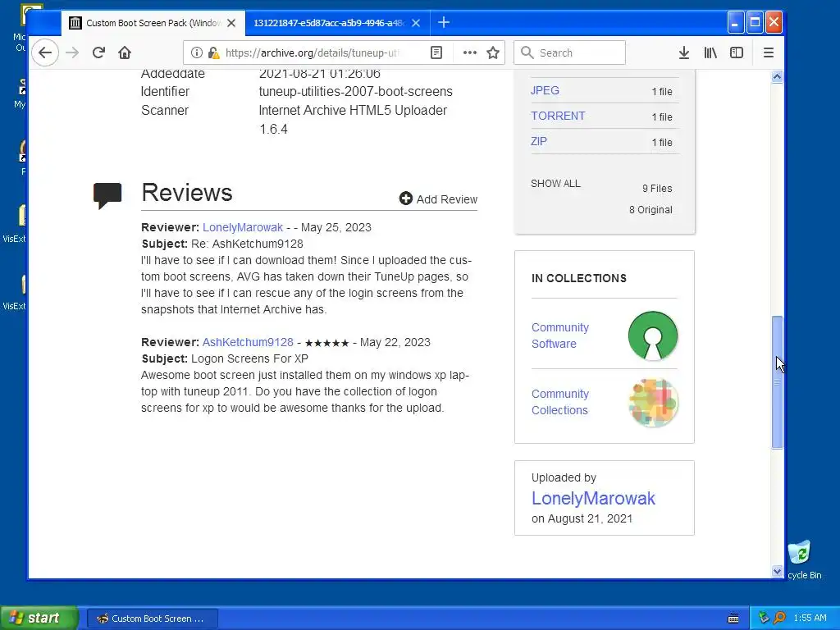This screenshot has width=840, height=630.
Task: Open a new tab with plus button
Action: [444, 22]
